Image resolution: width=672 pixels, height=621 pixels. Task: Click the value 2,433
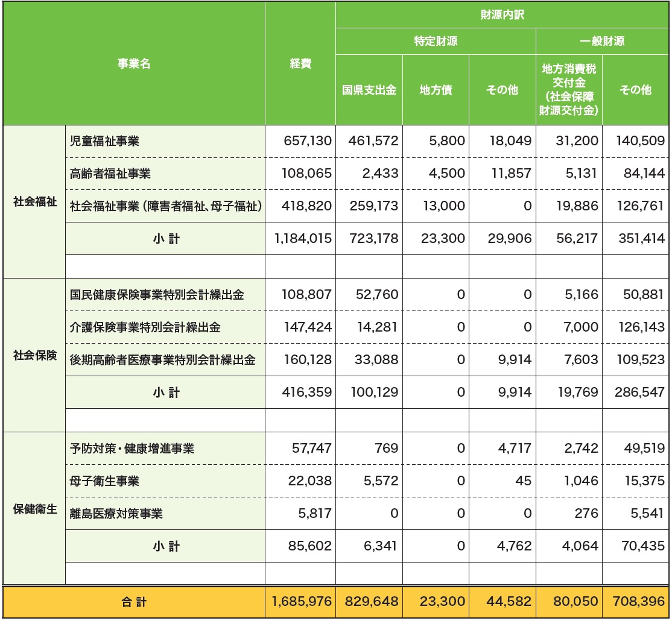(x=380, y=174)
